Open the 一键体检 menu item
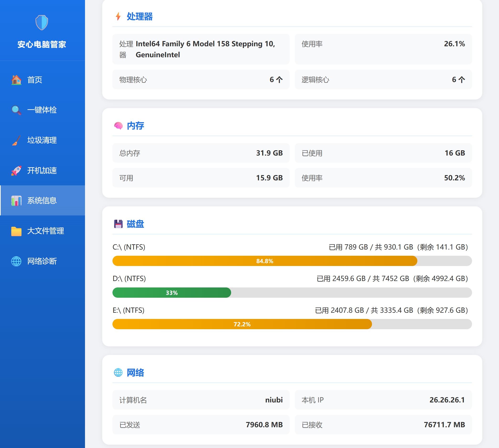The width and height of the screenshot is (499, 448). [x=42, y=110]
